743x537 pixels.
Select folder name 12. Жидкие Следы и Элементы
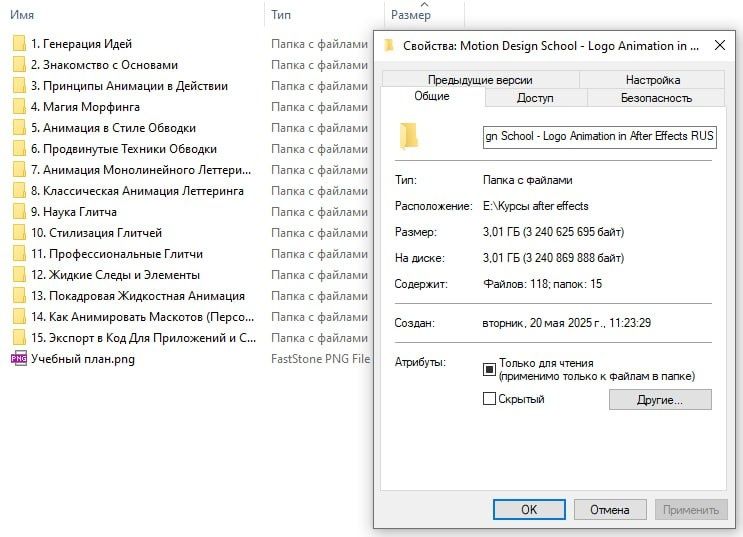tap(116, 275)
